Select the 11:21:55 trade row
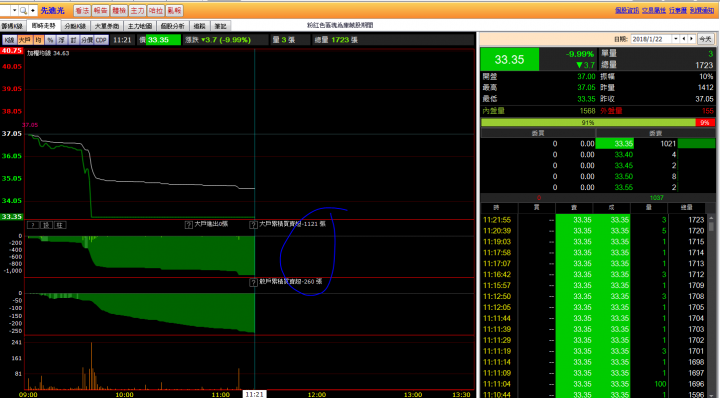720x398 pixels. [x=594, y=220]
